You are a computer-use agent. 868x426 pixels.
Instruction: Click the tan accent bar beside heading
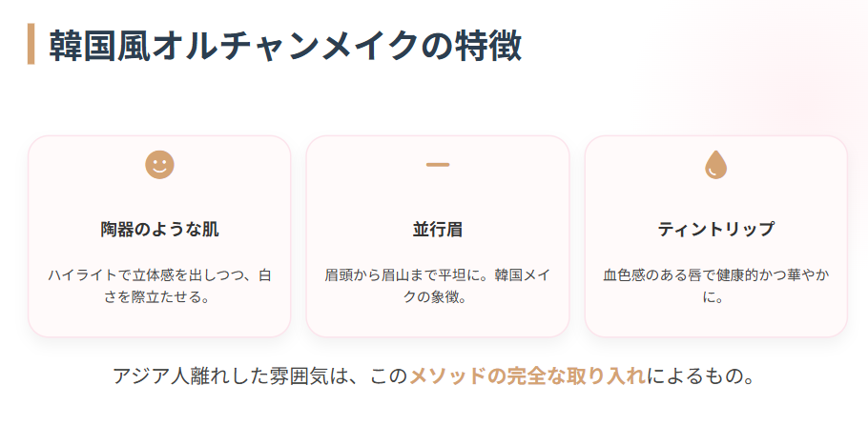click(31, 45)
